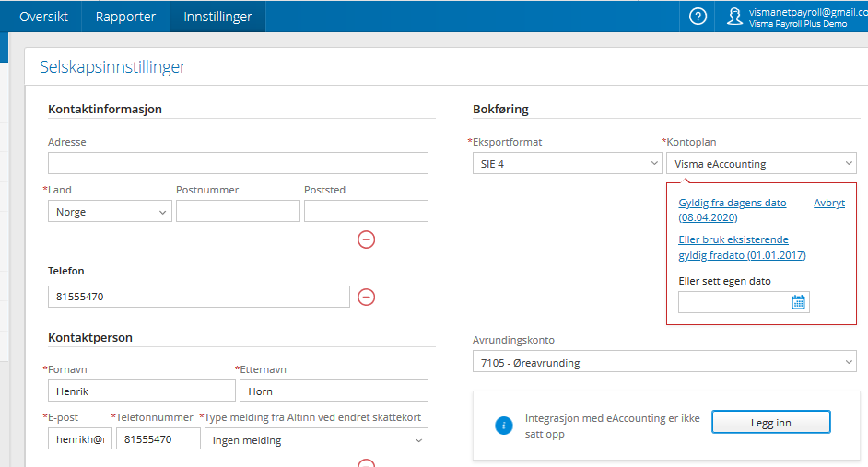
Task: Open the help question mark icon
Action: [x=698, y=17]
